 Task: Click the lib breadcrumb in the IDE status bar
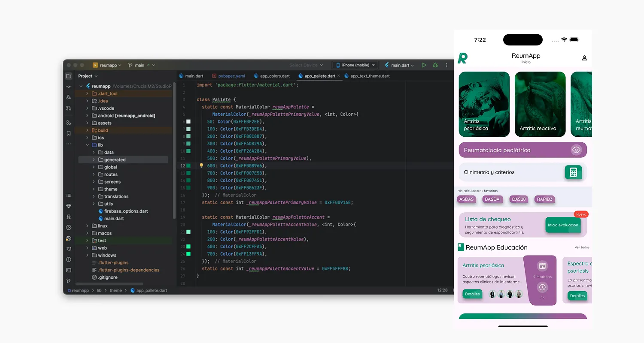point(99,290)
